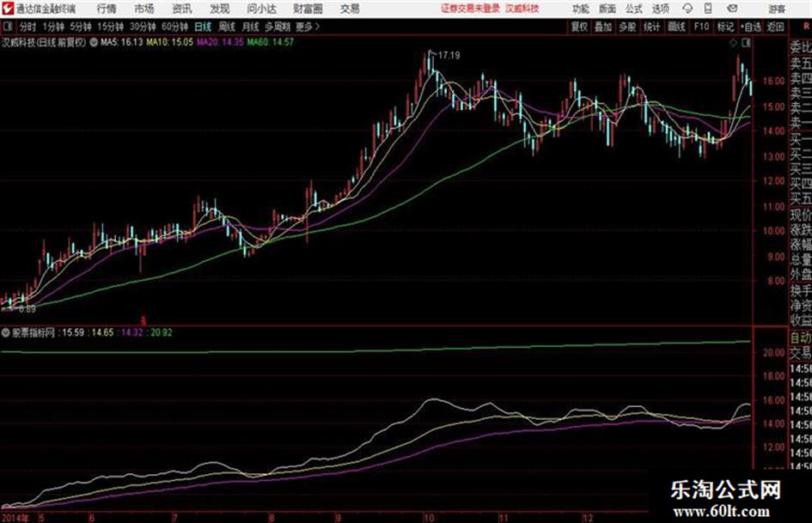Expand the 股票指标网 sub-indicator circle dropdown
This screenshot has height=523, width=812.
tap(6, 332)
